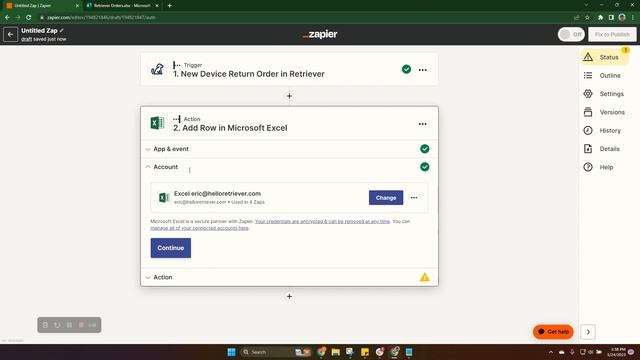Open Zap Settings in the sidebar
Screen dimensions: 640x360
(x=605, y=94)
